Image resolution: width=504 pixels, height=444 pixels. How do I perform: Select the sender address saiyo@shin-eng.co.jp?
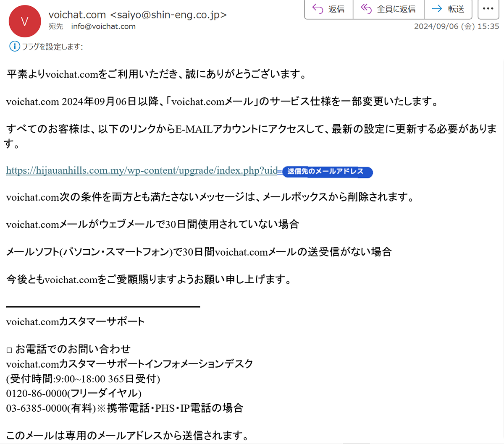click(168, 15)
